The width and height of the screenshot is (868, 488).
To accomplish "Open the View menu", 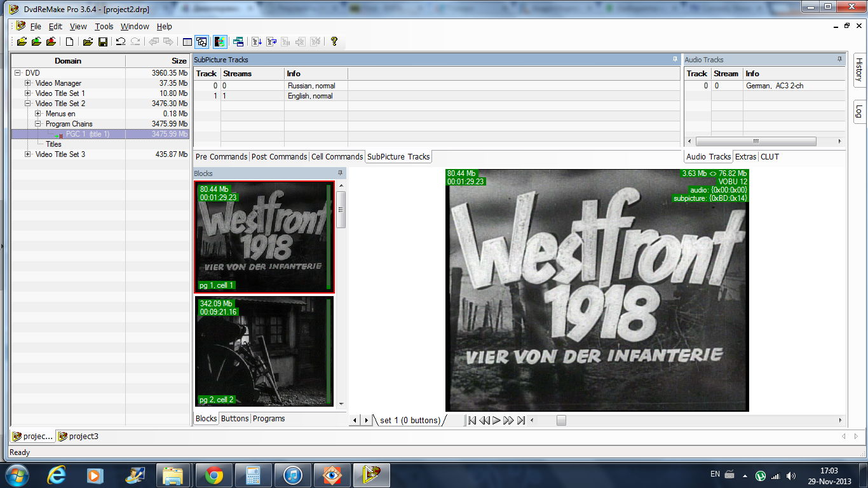I will pos(78,27).
